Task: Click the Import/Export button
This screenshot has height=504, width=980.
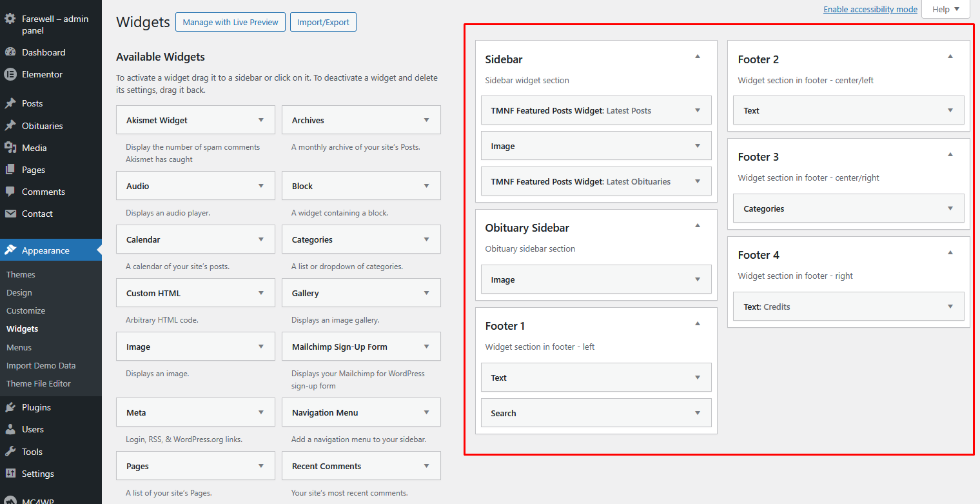Action: click(323, 22)
